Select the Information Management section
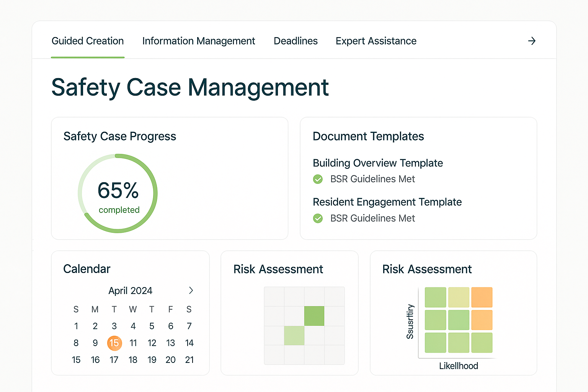Viewport: 588px width, 392px height. (199, 41)
